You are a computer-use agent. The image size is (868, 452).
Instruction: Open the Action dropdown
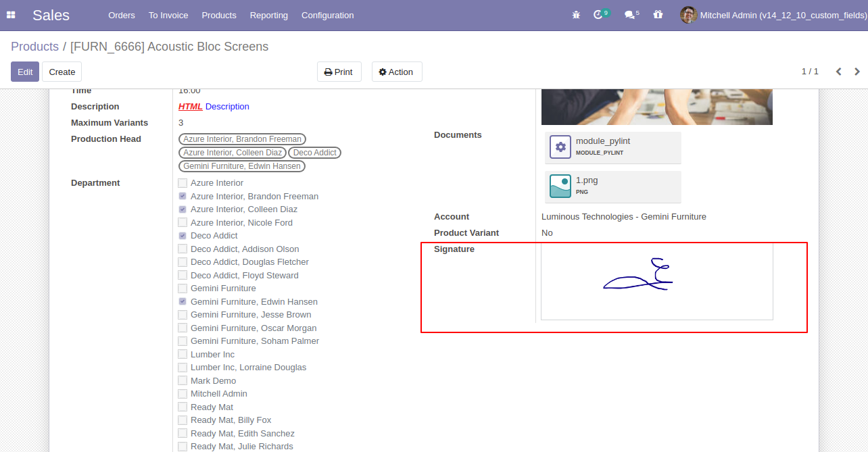point(397,72)
